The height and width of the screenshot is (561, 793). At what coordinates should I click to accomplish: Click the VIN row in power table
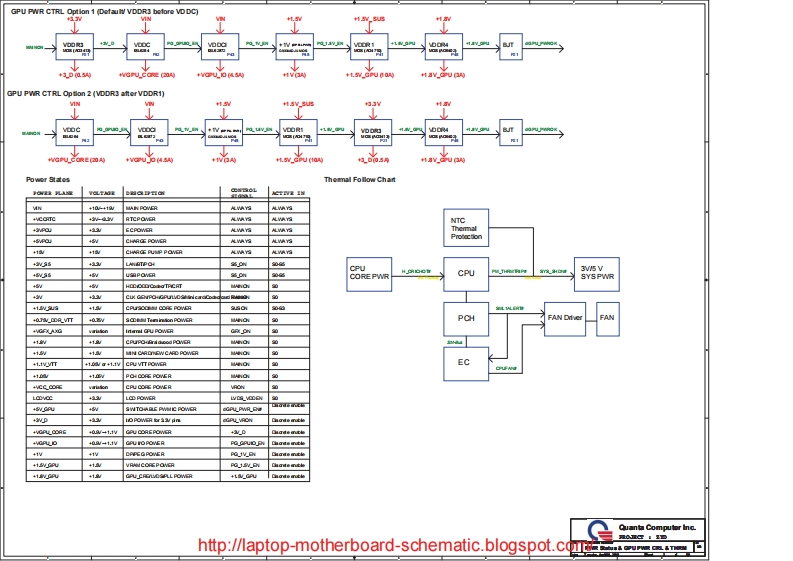[150, 208]
